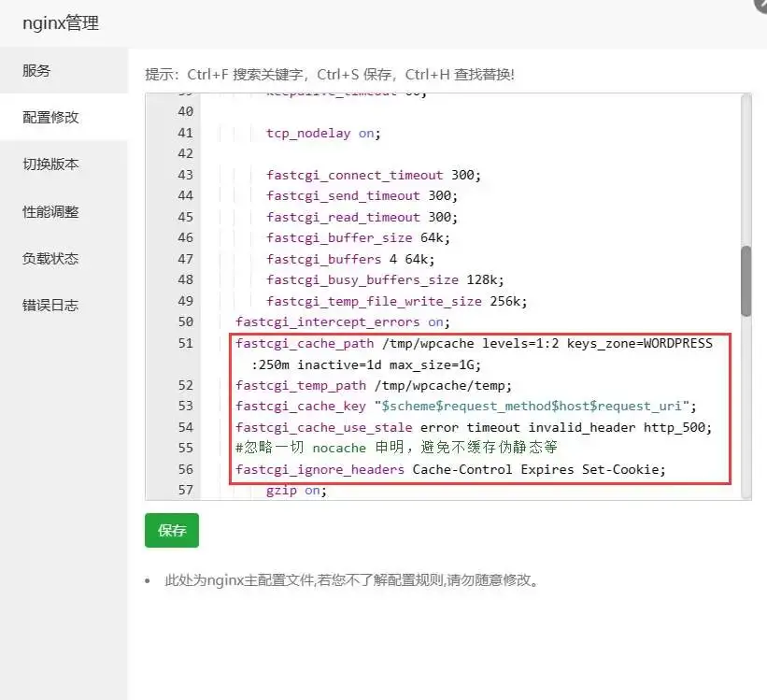Switch to the 服务 sidebar section
This screenshot has width=767, height=700.
pos(36,70)
